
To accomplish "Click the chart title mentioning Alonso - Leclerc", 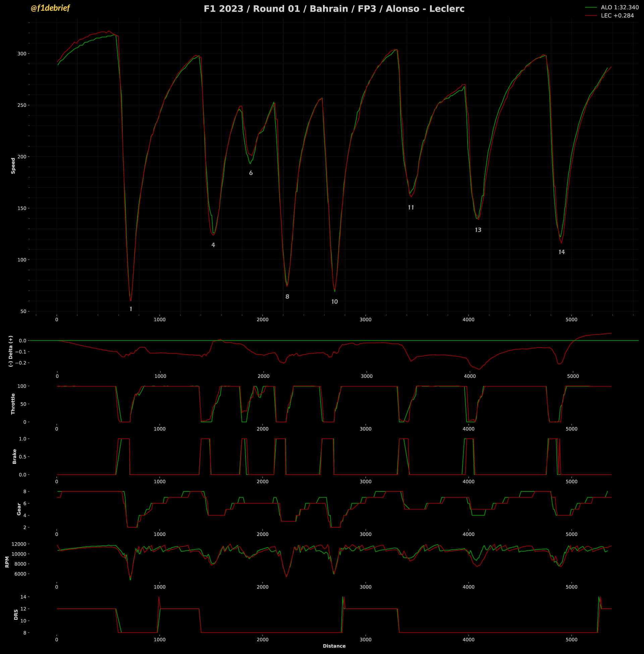I will click(x=334, y=9).
